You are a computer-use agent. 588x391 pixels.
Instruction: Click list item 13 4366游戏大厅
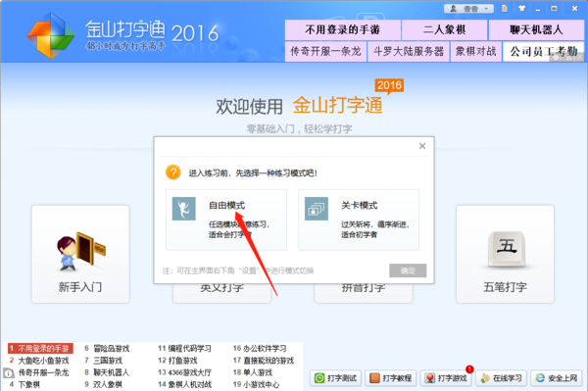click(184, 372)
